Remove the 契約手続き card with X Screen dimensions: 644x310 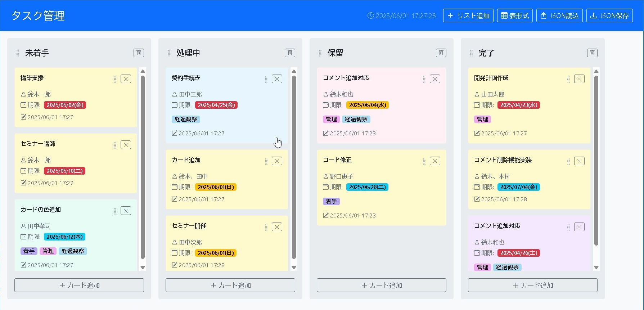[277, 79]
